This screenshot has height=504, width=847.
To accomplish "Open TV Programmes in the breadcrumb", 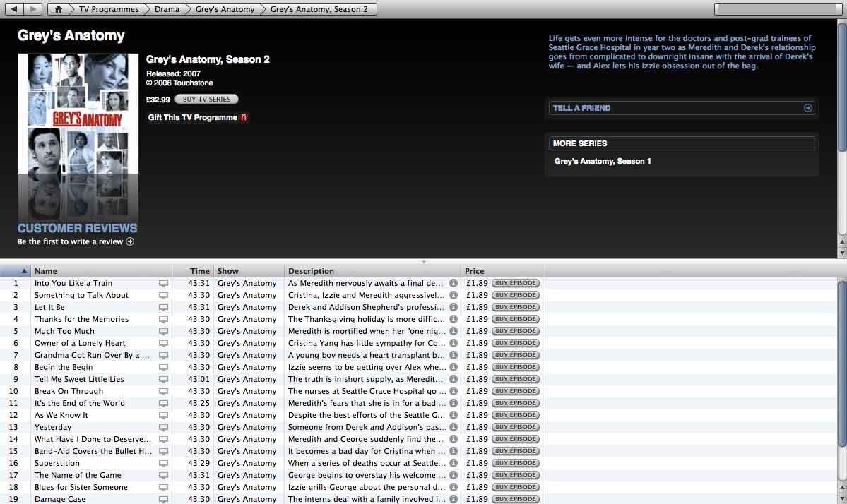I will (109, 9).
